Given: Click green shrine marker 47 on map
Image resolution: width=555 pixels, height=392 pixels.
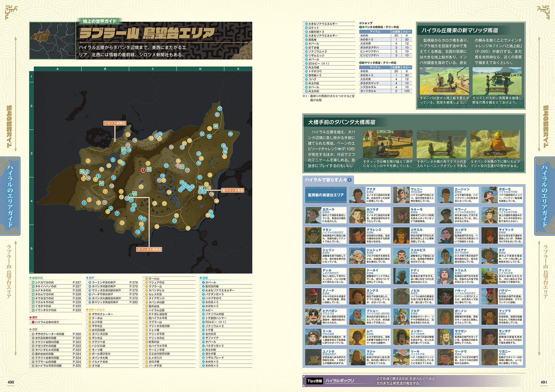Looking at the screenshot, I should point(101,183).
